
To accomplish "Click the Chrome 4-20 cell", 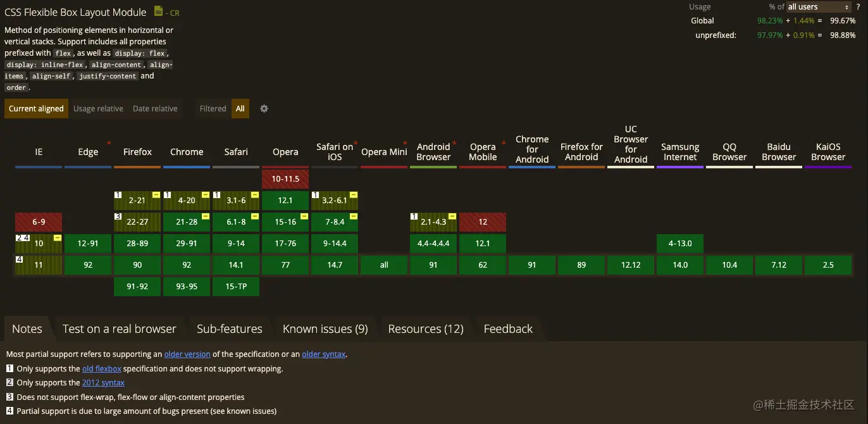I will coord(187,201).
